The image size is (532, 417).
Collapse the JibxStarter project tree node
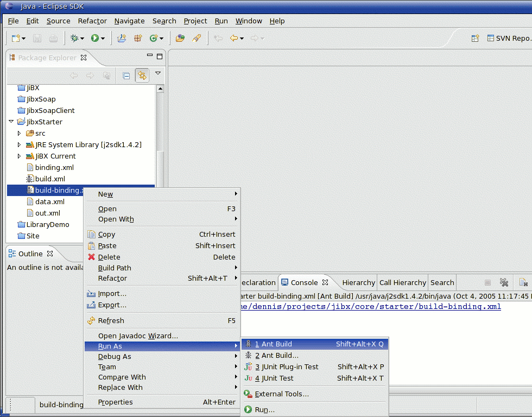tap(11, 122)
